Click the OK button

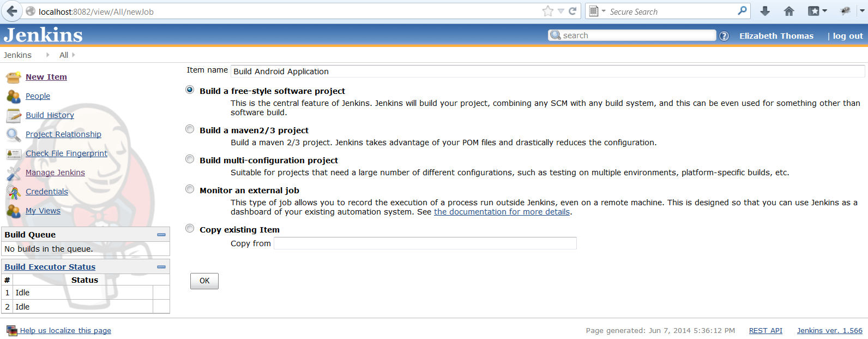(204, 281)
